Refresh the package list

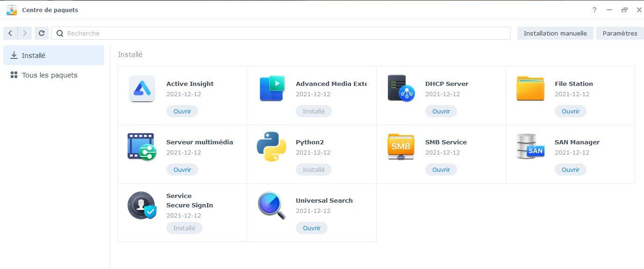42,33
